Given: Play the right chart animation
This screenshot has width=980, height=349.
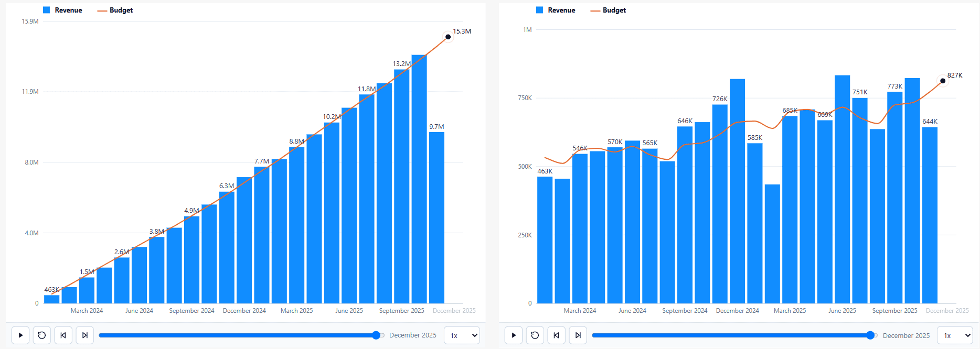Looking at the screenshot, I should 514,335.
